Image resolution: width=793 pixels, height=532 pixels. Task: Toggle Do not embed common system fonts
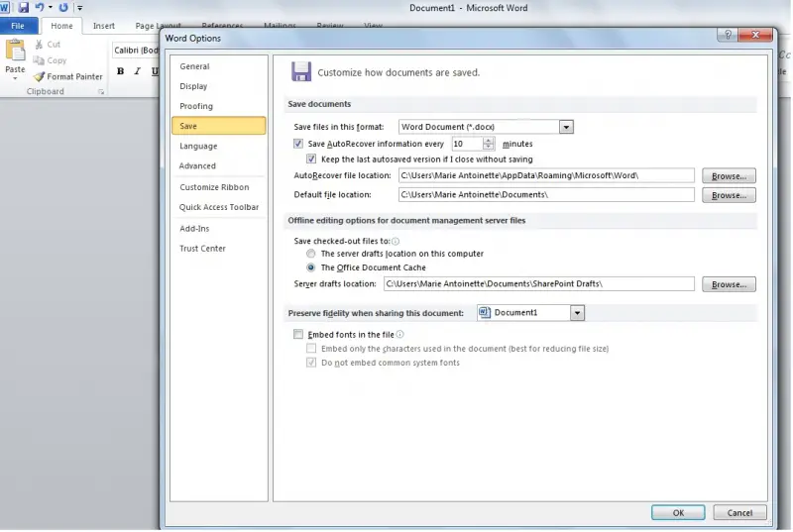click(x=311, y=363)
